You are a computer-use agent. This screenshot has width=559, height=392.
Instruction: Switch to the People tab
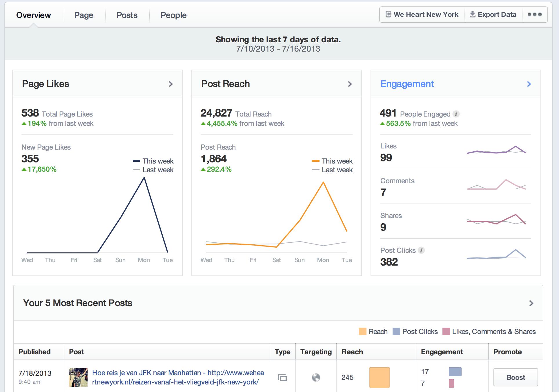point(173,15)
